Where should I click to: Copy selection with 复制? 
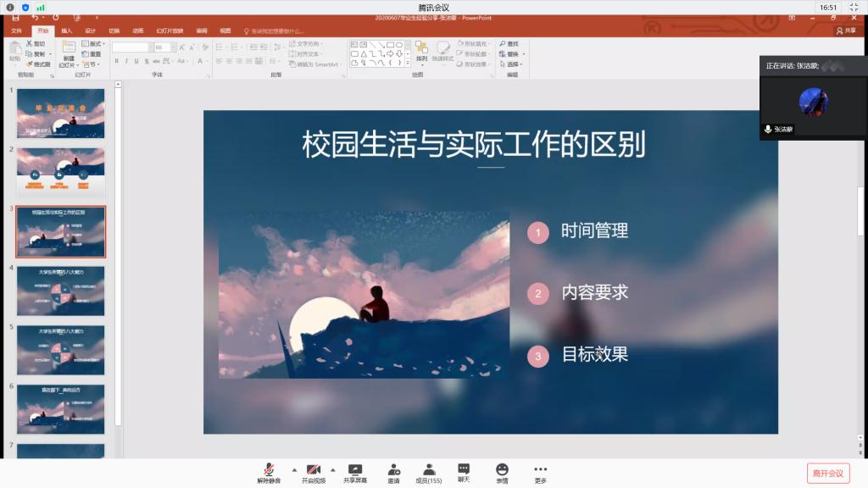(37, 54)
